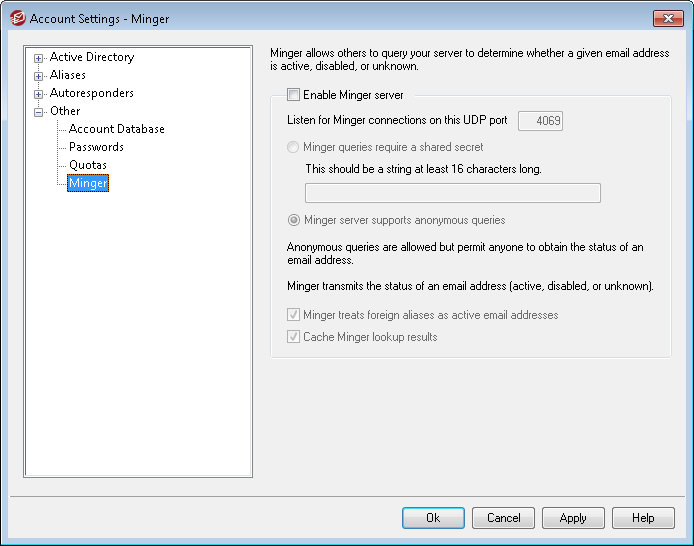Screen dimensions: 694x546
Task: Open the Quotas settings page
Action: (x=87, y=166)
